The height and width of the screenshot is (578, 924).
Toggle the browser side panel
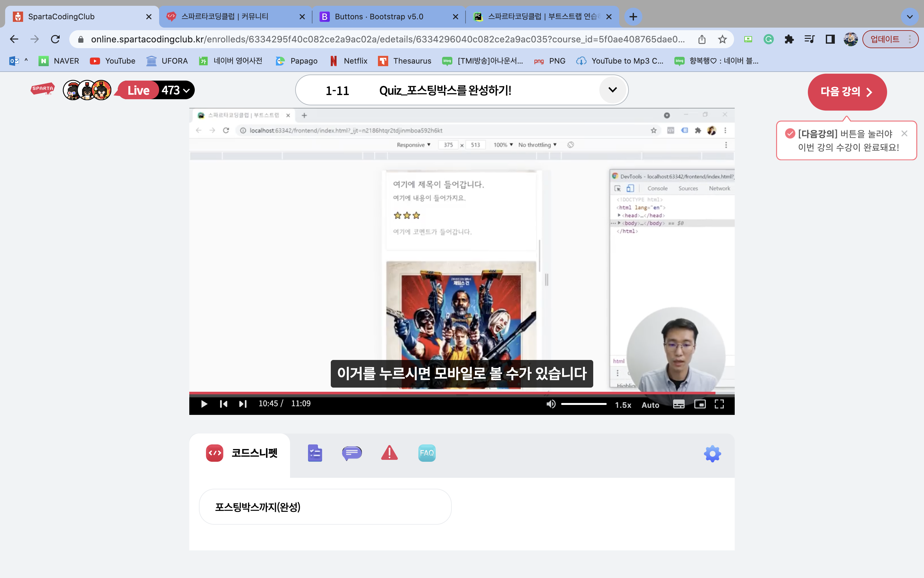[x=830, y=39]
